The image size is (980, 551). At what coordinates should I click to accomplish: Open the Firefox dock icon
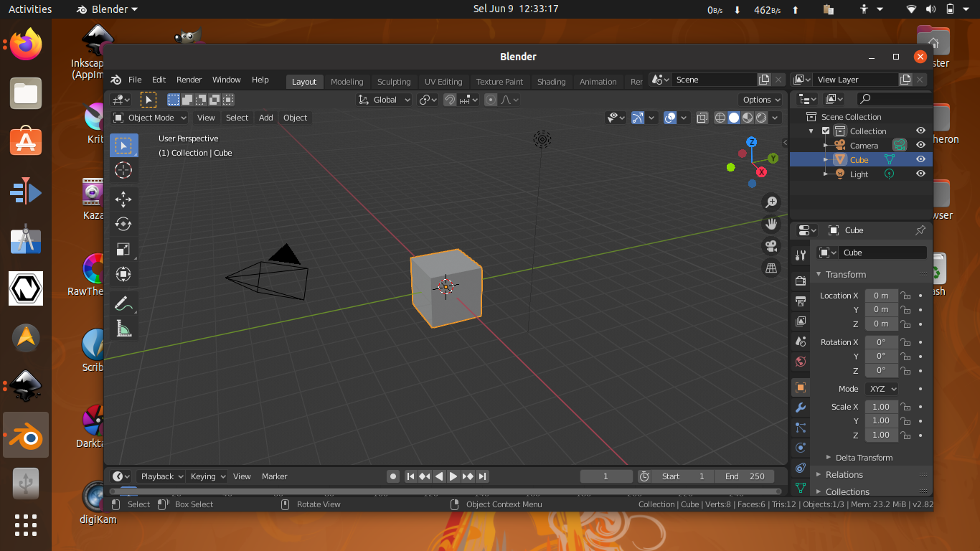click(x=26, y=45)
